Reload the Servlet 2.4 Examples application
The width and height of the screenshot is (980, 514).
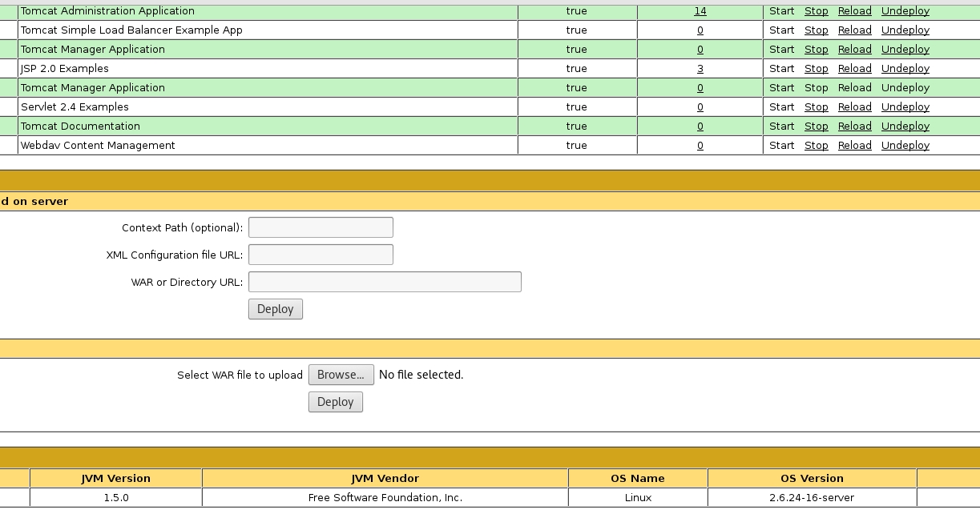click(854, 107)
